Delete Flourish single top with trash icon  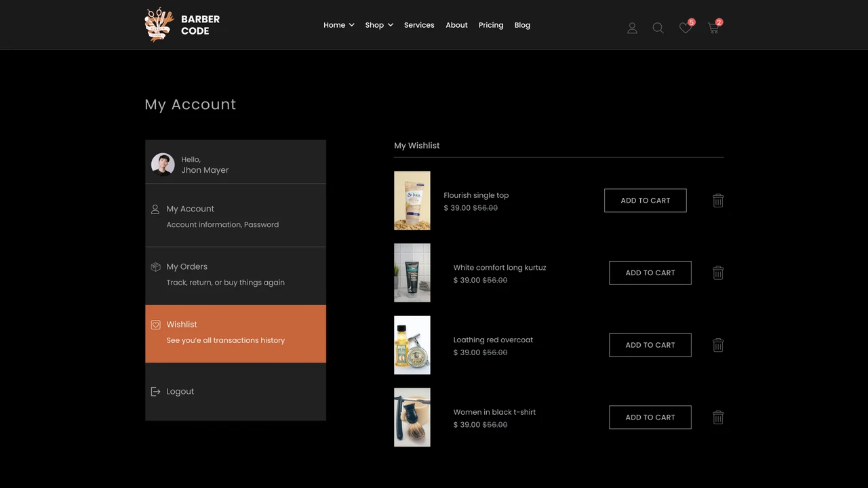pos(718,201)
